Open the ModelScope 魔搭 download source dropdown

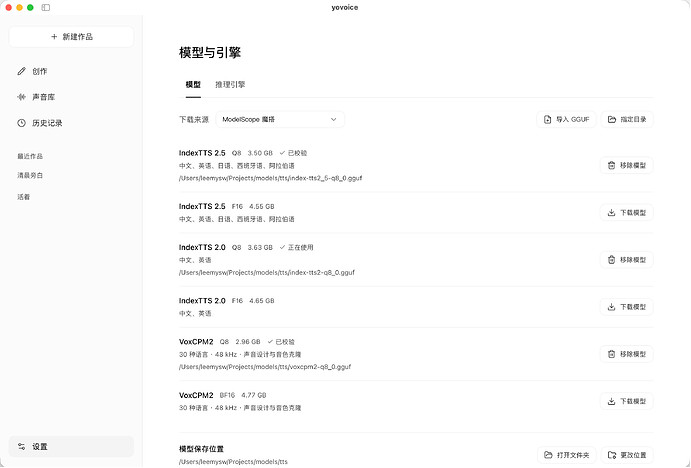[x=280, y=119]
